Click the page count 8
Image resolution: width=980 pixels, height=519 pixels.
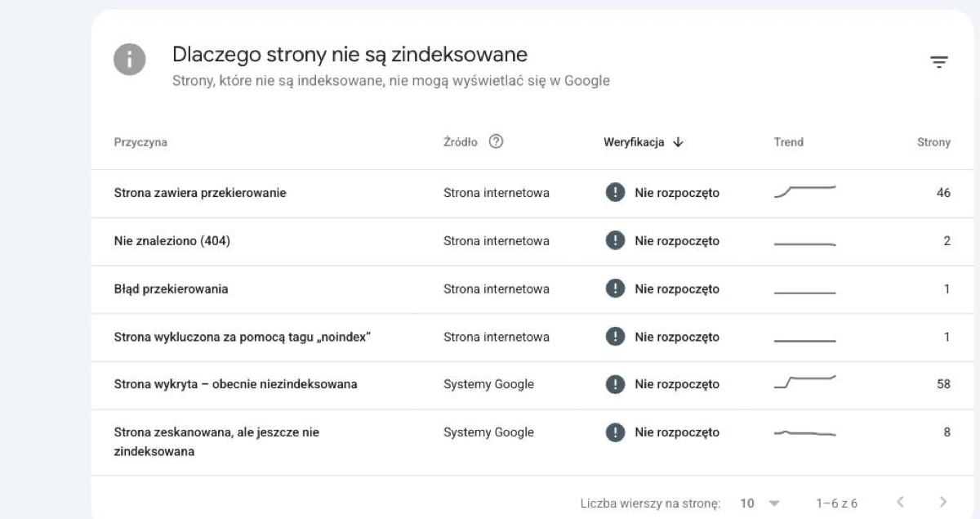(x=947, y=432)
